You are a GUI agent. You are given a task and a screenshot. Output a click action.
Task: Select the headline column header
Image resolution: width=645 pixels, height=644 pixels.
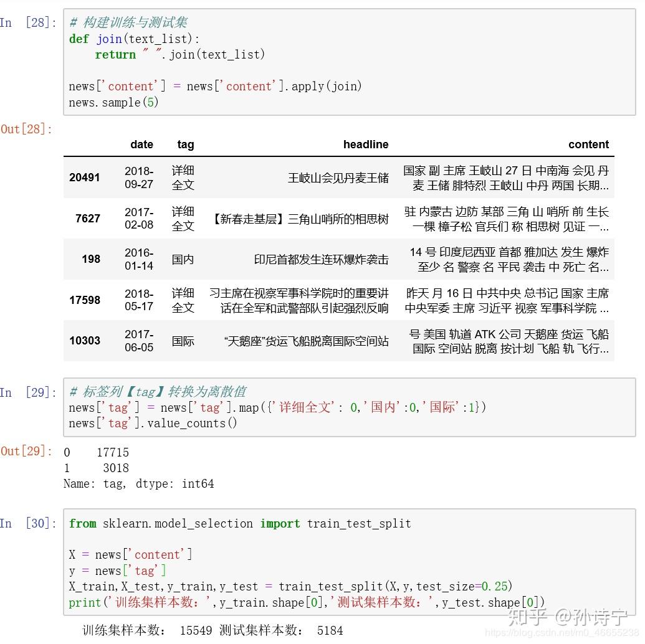point(366,144)
